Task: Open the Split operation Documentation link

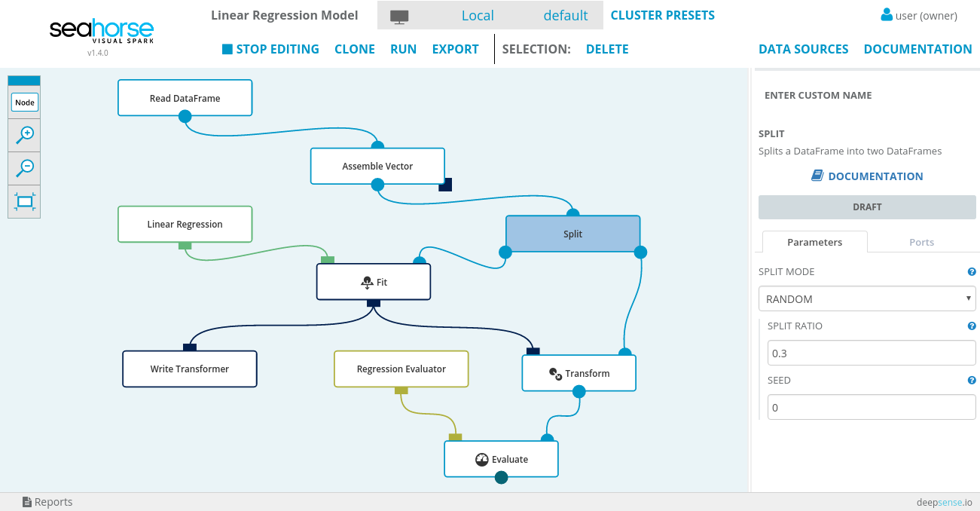Action: 866,176
